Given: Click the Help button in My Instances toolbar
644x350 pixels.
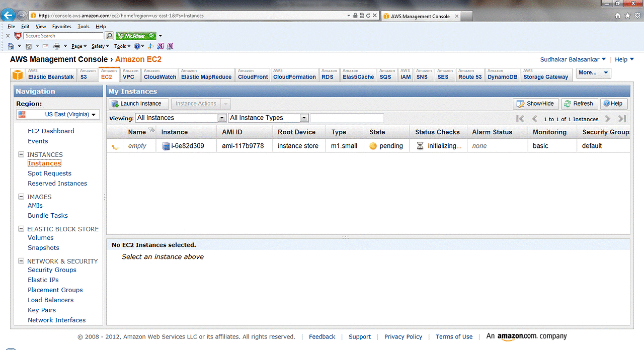Looking at the screenshot, I should point(613,104).
